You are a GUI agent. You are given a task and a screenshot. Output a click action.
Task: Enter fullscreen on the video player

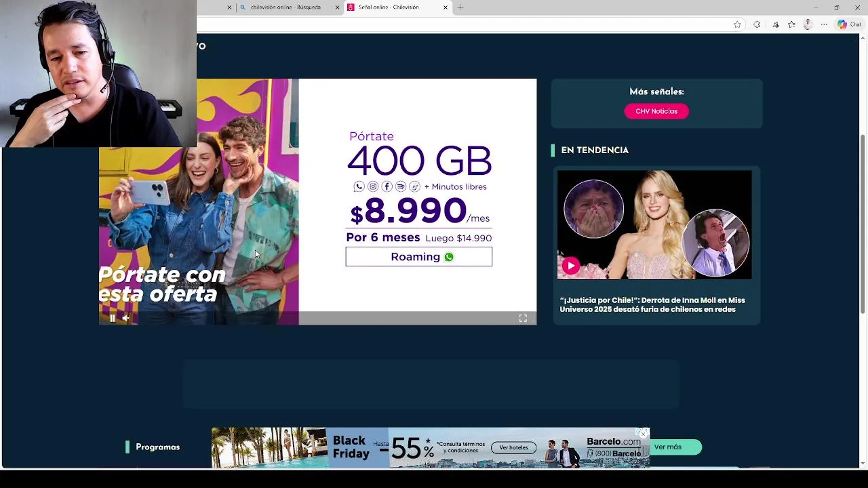point(523,318)
